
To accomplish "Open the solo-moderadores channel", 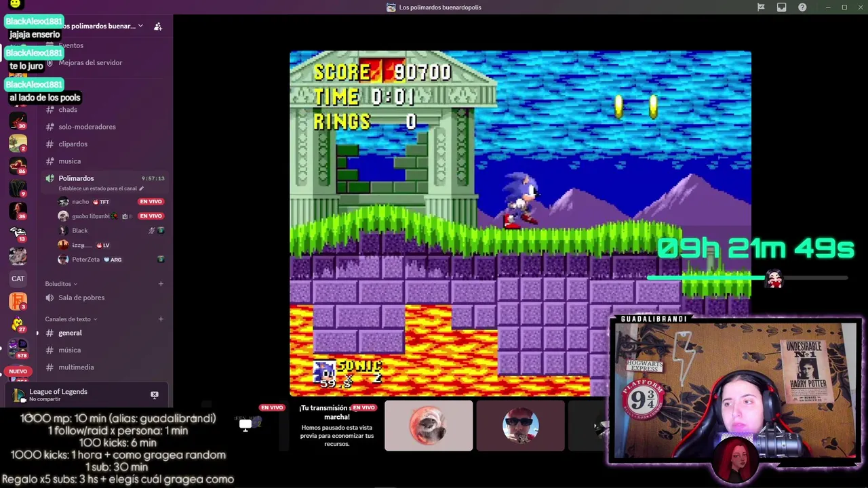I will [x=87, y=127].
